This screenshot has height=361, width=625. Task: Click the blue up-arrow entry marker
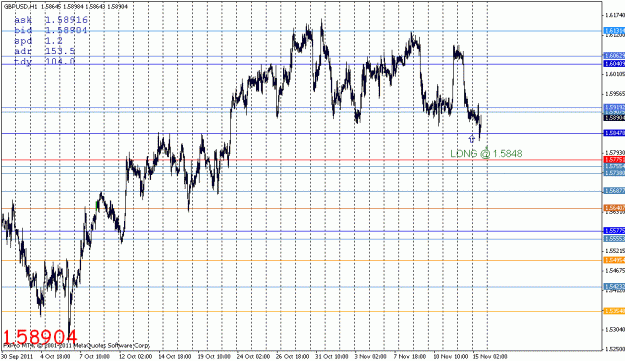tap(472, 139)
